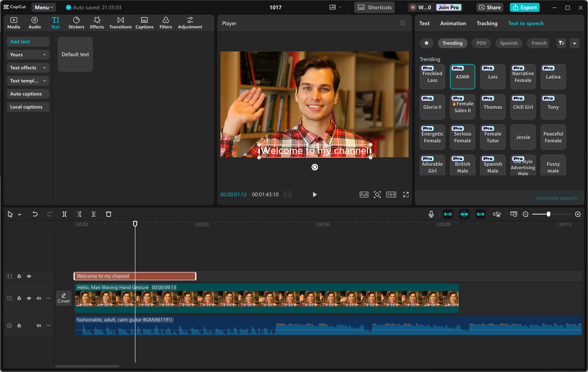The height and width of the screenshot is (372, 588).
Task: Click the delete (trash) icon on the timeline
Action: 109,214
